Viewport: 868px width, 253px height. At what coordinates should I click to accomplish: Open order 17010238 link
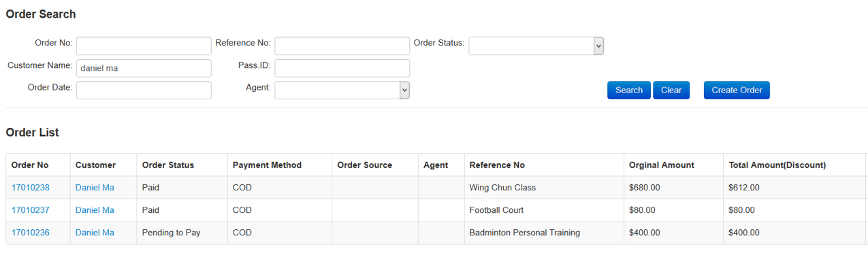[31, 188]
